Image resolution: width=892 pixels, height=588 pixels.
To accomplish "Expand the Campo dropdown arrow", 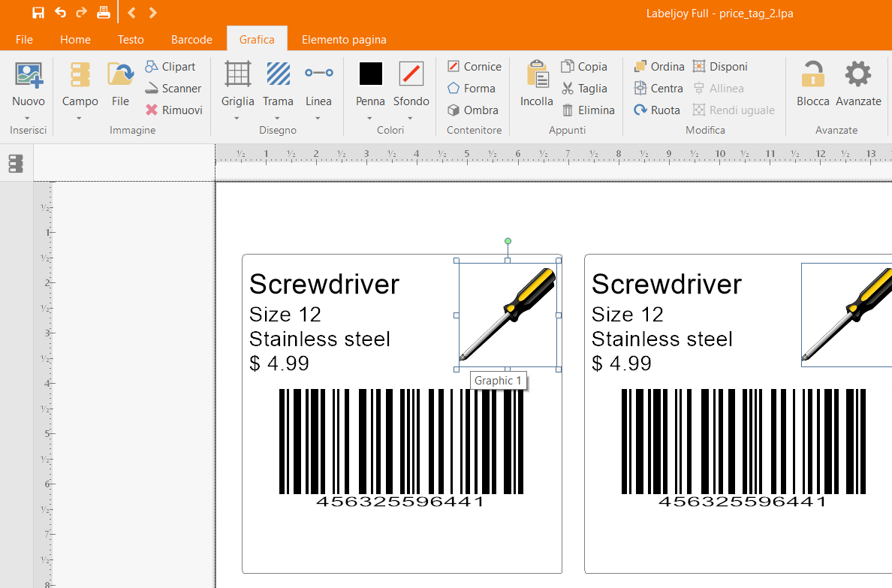I will pos(79,119).
